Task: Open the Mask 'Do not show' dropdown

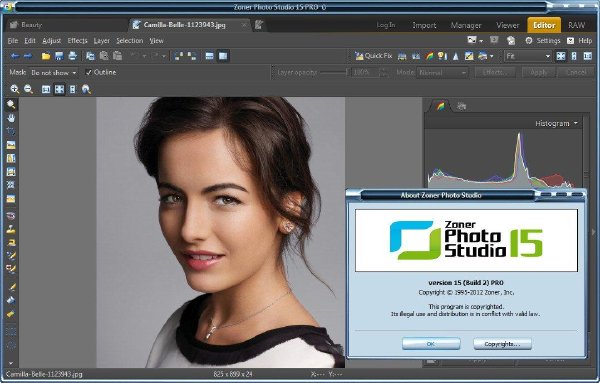Action: click(x=54, y=72)
